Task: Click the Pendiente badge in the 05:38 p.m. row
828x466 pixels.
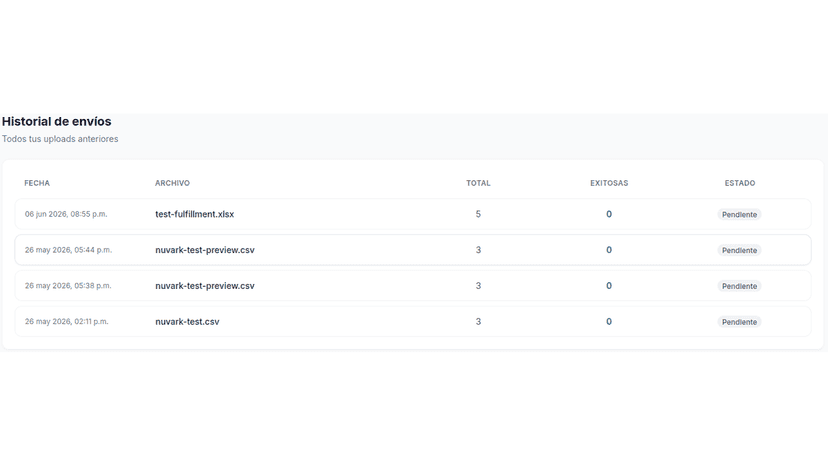Action: [x=739, y=286]
